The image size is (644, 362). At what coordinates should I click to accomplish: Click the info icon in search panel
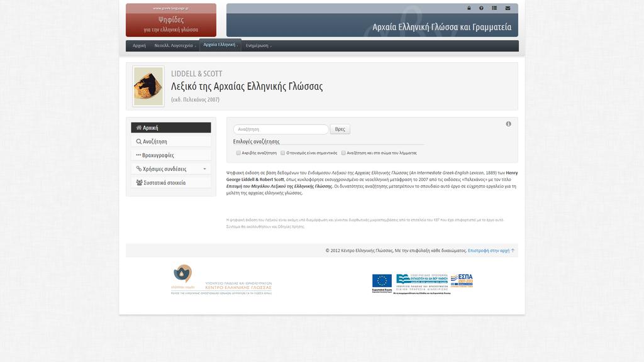[x=508, y=124]
